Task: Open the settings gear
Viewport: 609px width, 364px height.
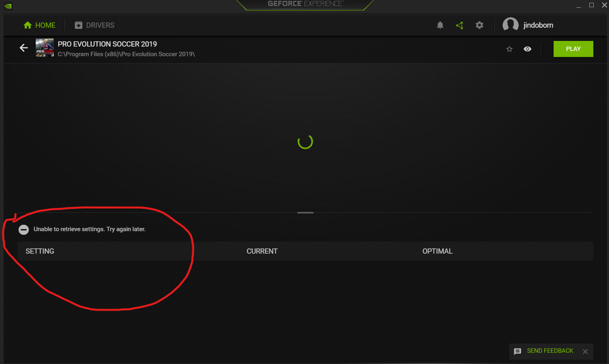Action: tap(479, 25)
